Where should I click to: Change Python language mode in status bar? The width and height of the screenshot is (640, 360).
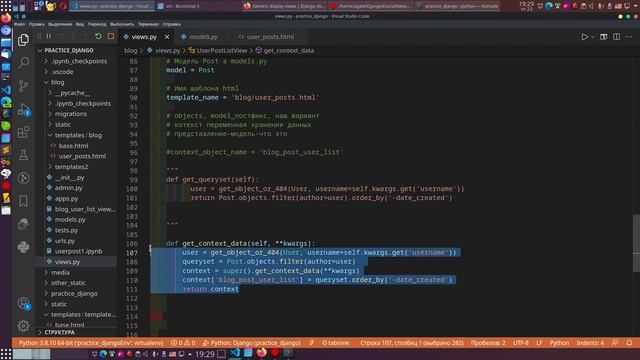click(559, 343)
